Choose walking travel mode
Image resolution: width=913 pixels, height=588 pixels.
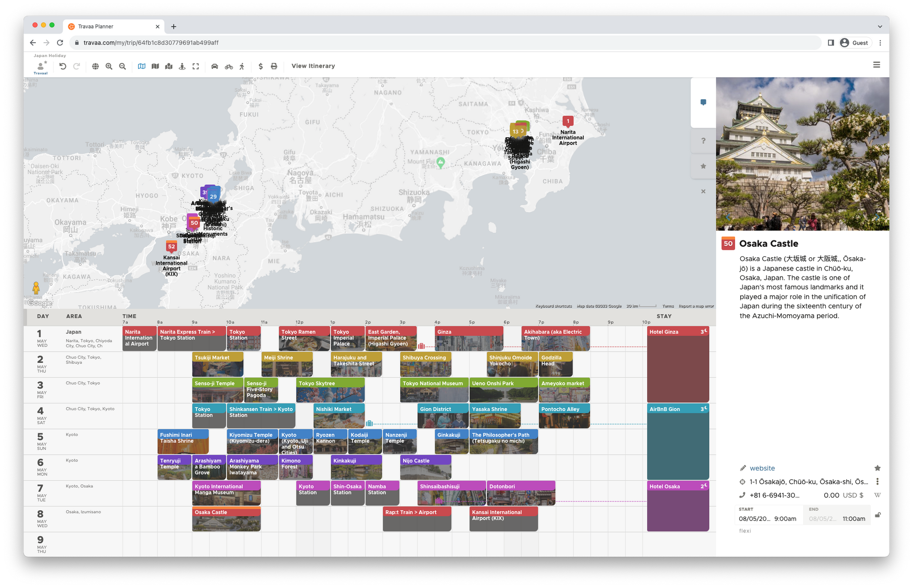242,66
